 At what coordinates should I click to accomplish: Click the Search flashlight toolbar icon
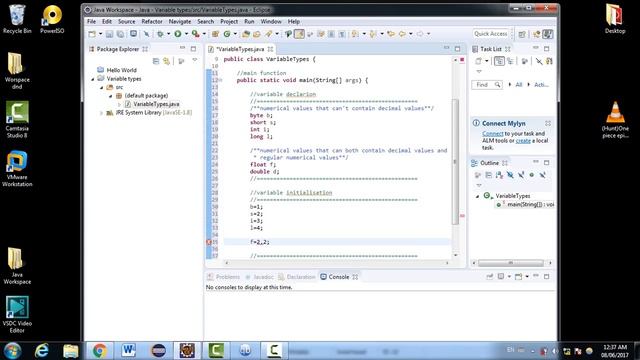[x=268, y=34]
